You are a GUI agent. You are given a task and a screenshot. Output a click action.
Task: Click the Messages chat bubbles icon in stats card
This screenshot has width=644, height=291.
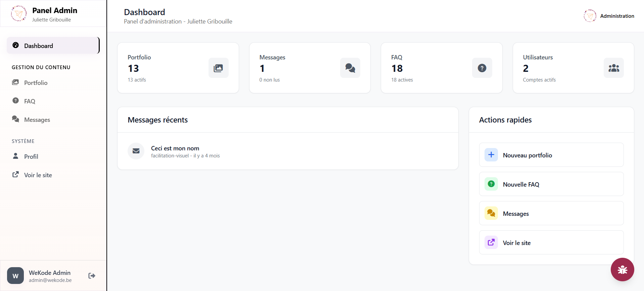tap(350, 68)
